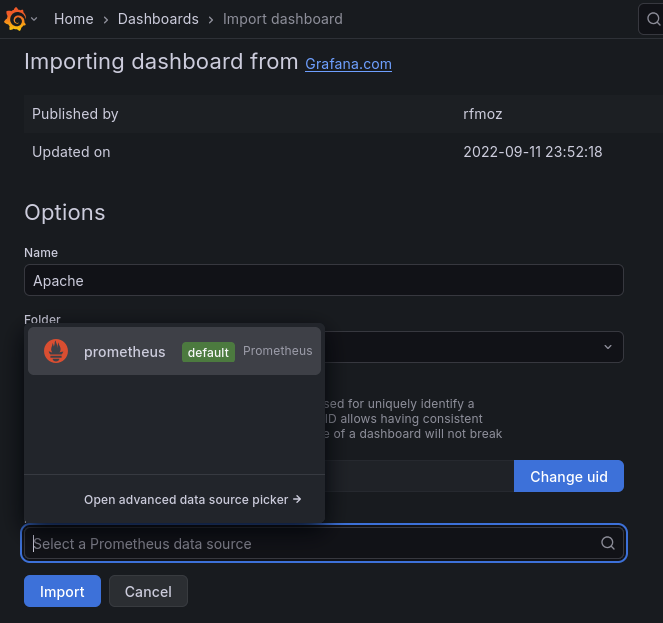
Task: Select the prometheus default data source
Action: point(174,351)
